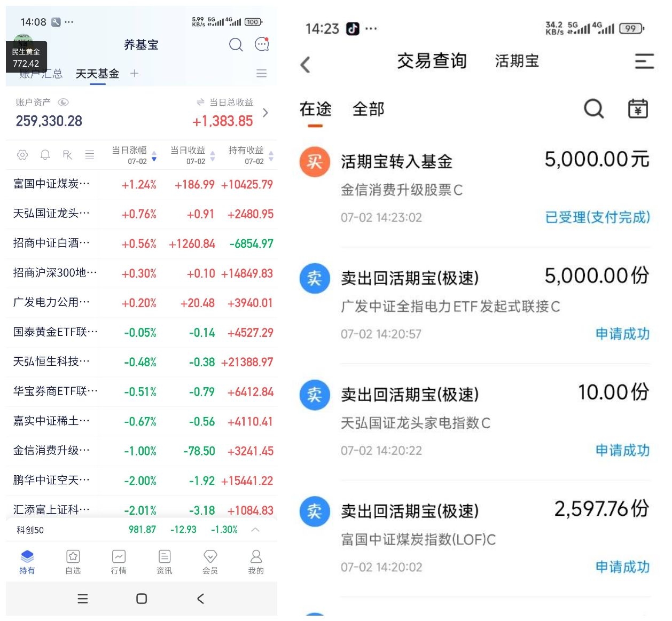Open the filter menu icon in 交易查询
The image size is (672, 621).
click(644, 61)
